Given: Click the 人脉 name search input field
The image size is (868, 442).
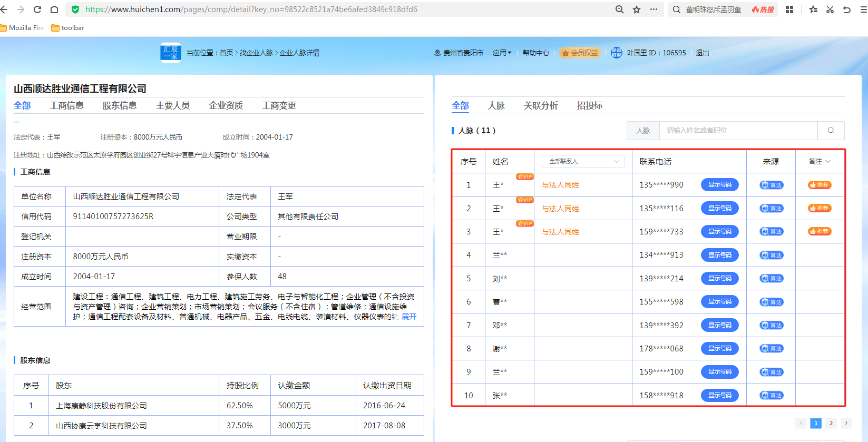Looking at the screenshot, I should coord(738,130).
